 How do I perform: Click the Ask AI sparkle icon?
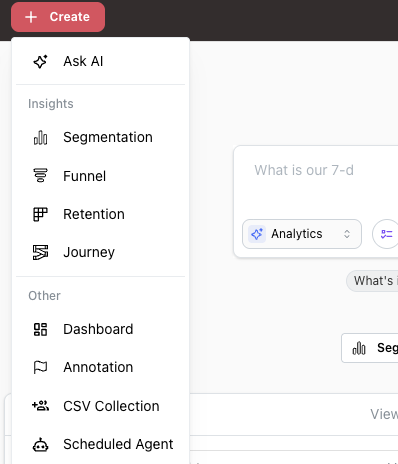40,61
